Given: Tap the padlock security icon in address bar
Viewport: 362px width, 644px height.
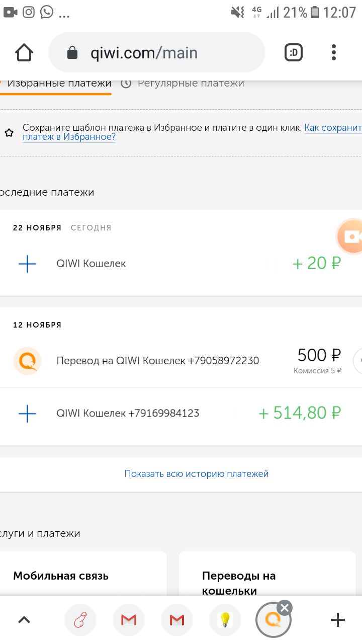Looking at the screenshot, I should (72, 53).
